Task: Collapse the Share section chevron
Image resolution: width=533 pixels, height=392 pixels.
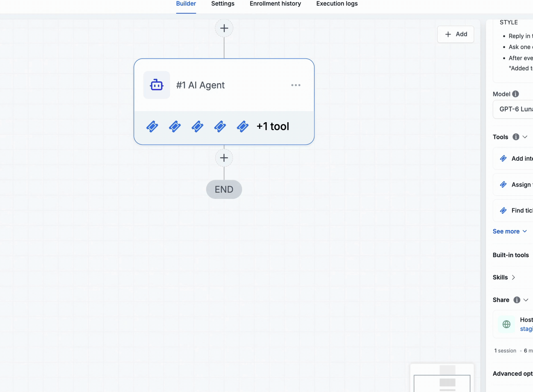Action: pos(526,300)
